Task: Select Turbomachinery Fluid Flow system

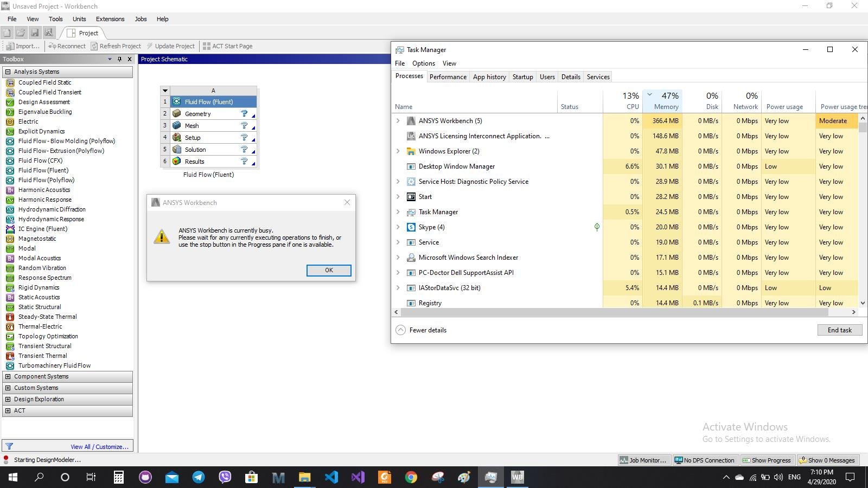Action: 54,365
